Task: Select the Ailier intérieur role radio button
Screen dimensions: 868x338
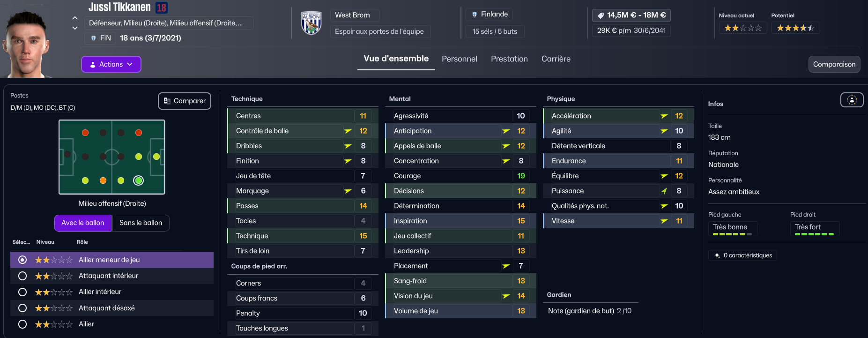Action: tap(22, 292)
